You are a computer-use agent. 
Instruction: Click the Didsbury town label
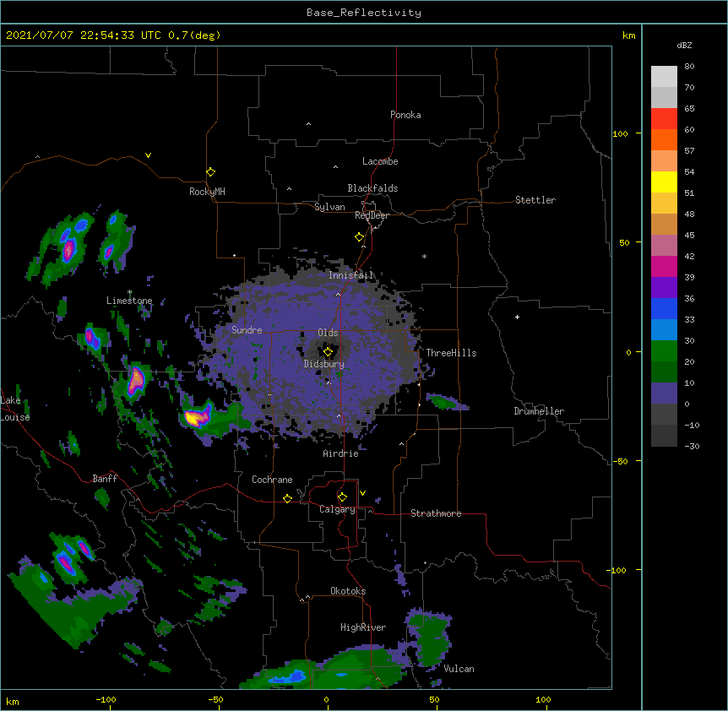[324, 364]
